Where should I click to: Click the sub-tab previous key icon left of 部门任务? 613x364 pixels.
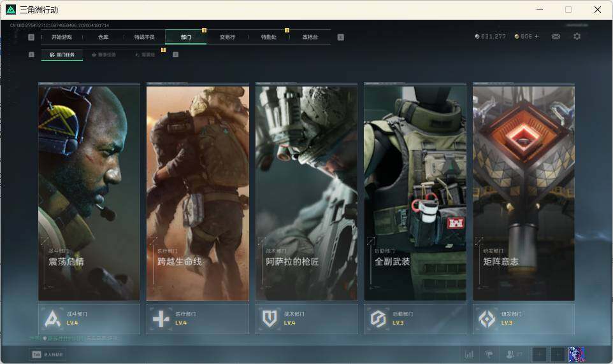[x=31, y=55]
